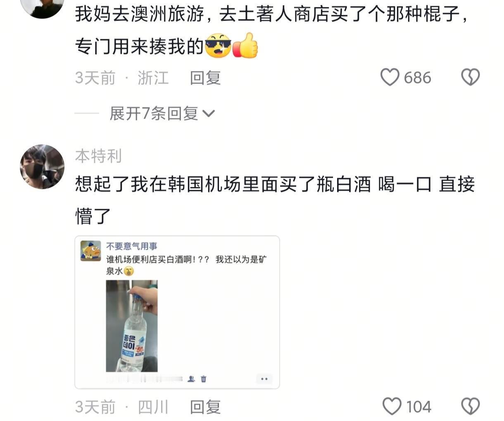
Task: Tap the fish avatar in embedded post
Action: (90, 251)
